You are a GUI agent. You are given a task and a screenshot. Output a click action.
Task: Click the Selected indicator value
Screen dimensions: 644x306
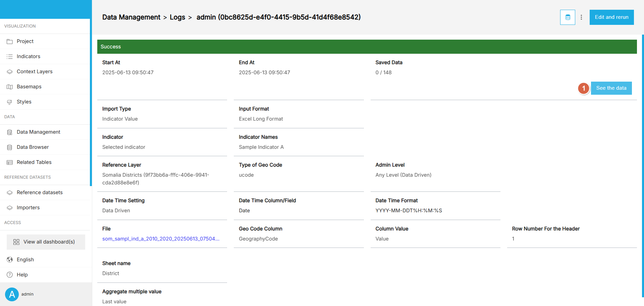[x=124, y=147]
